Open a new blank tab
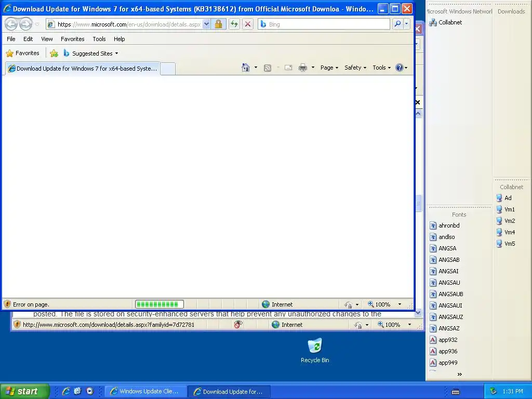Viewport: 532px width, 399px height. click(x=168, y=69)
